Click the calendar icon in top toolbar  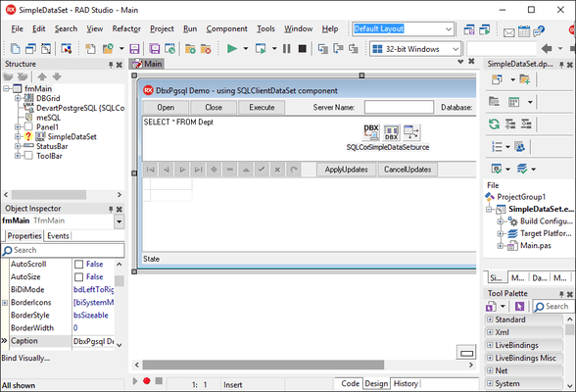point(524,31)
